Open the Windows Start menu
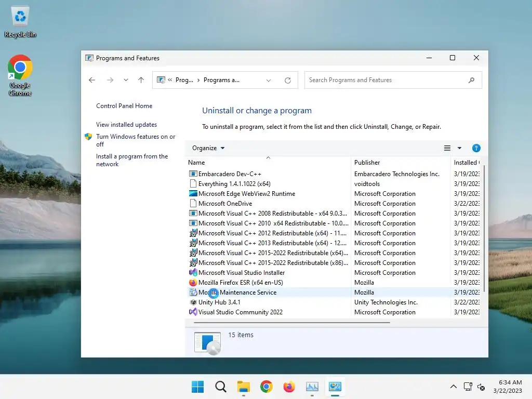 pyautogui.click(x=197, y=387)
